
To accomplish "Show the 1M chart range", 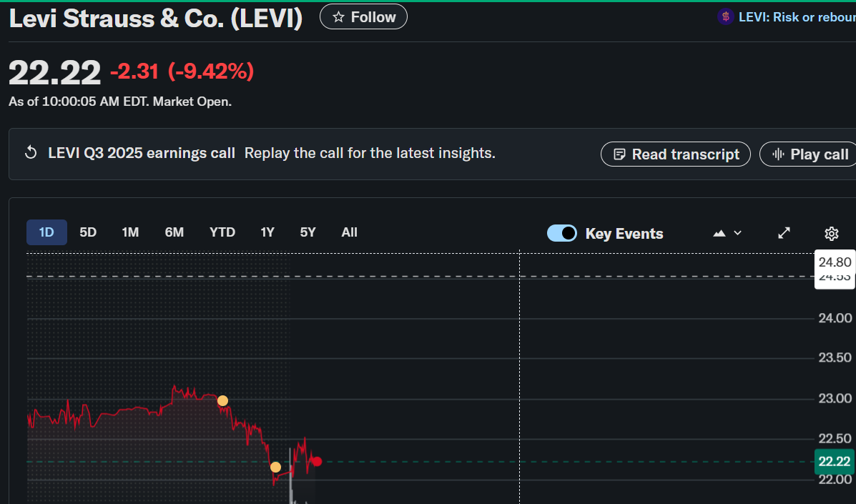I will tap(130, 232).
